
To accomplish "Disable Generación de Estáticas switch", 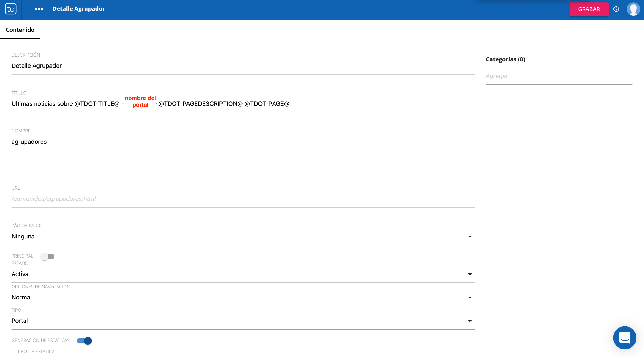I will click(x=84, y=341).
